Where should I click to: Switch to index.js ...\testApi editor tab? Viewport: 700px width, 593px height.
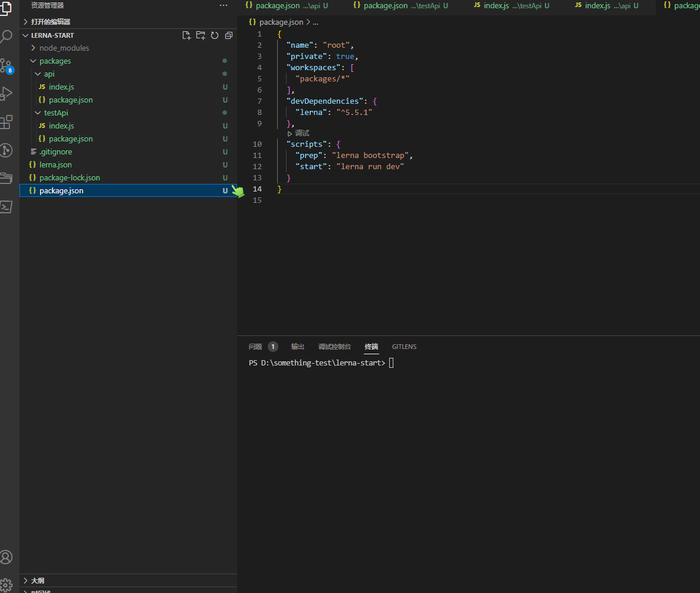511,6
